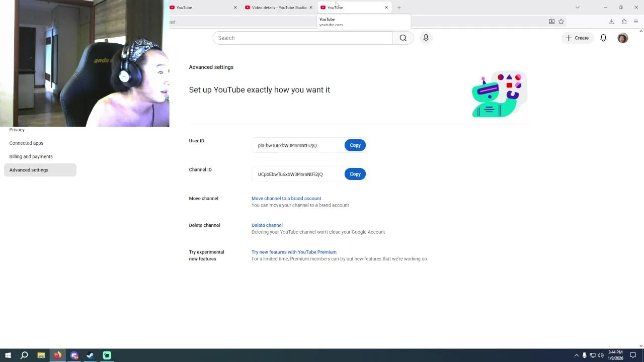Click the Advanced settings page heading
The height and width of the screenshot is (362, 644).
(211, 67)
